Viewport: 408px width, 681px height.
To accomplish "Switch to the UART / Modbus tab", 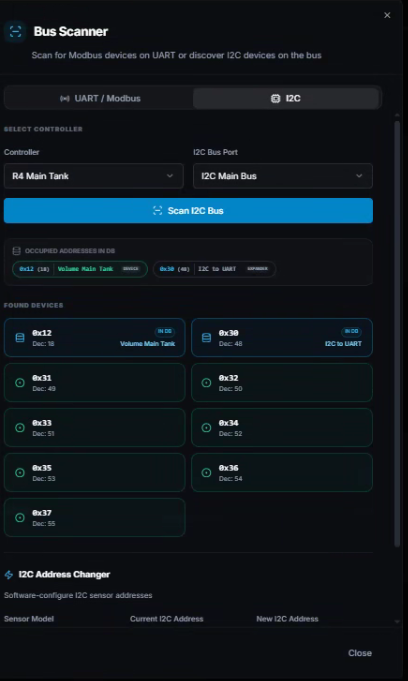I will coord(100,99).
